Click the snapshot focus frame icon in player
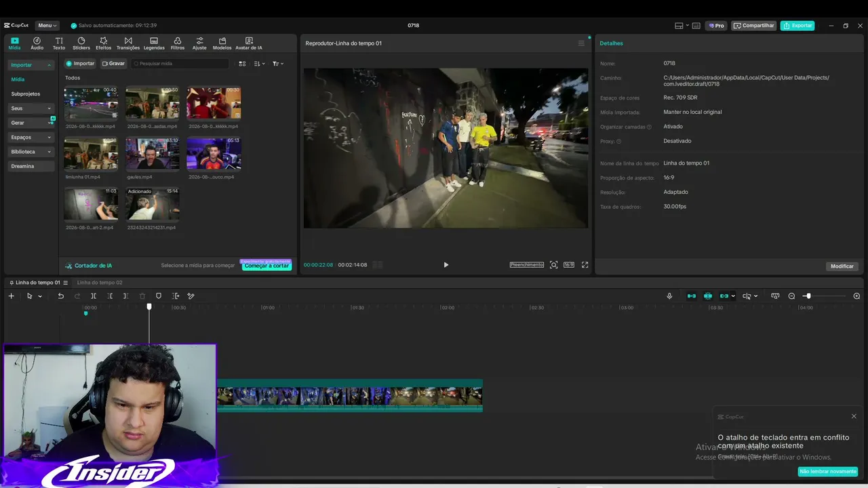 554,265
